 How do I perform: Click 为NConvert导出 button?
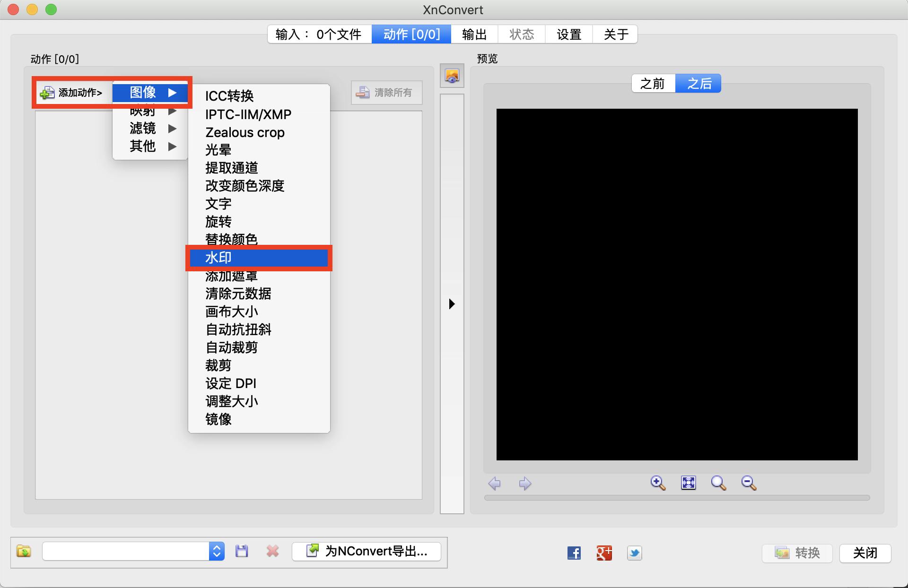click(x=367, y=551)
